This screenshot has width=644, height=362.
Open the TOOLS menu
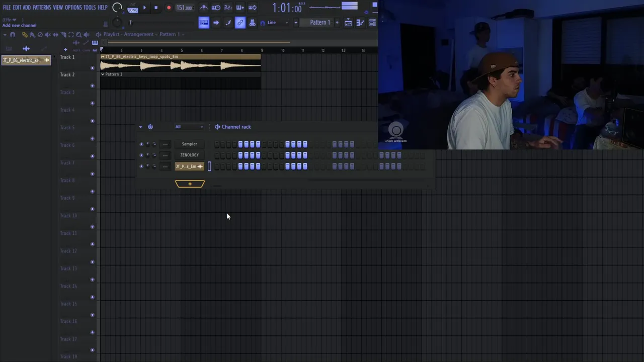click(90, 8)
